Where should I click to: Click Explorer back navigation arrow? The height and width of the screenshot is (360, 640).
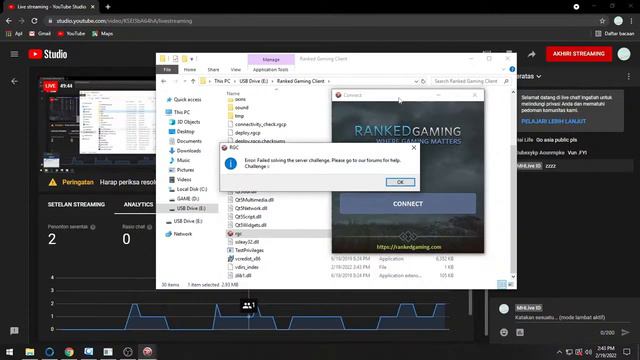(164, 81)
